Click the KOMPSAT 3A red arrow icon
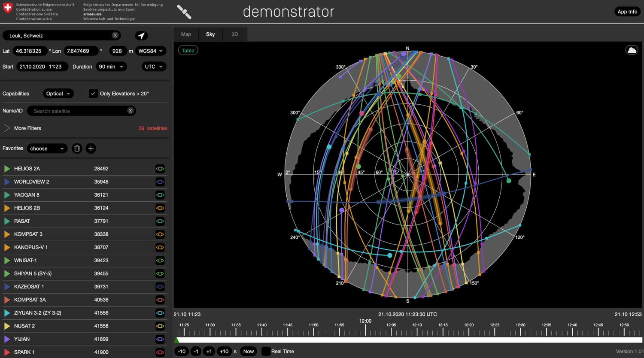The height and width of the screenshot is (358, 644). (x=7, y=300)
